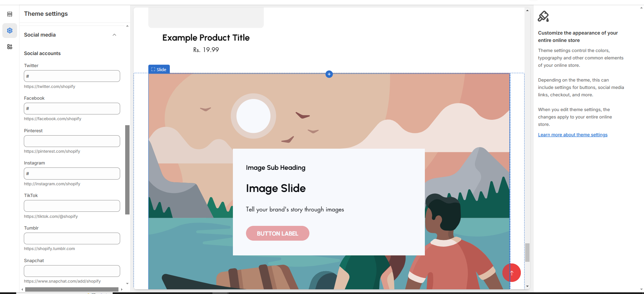The image size is (644, 294).
Task: Click the settings panel vertical scrollbar
Action: click(x=127, y=169)
